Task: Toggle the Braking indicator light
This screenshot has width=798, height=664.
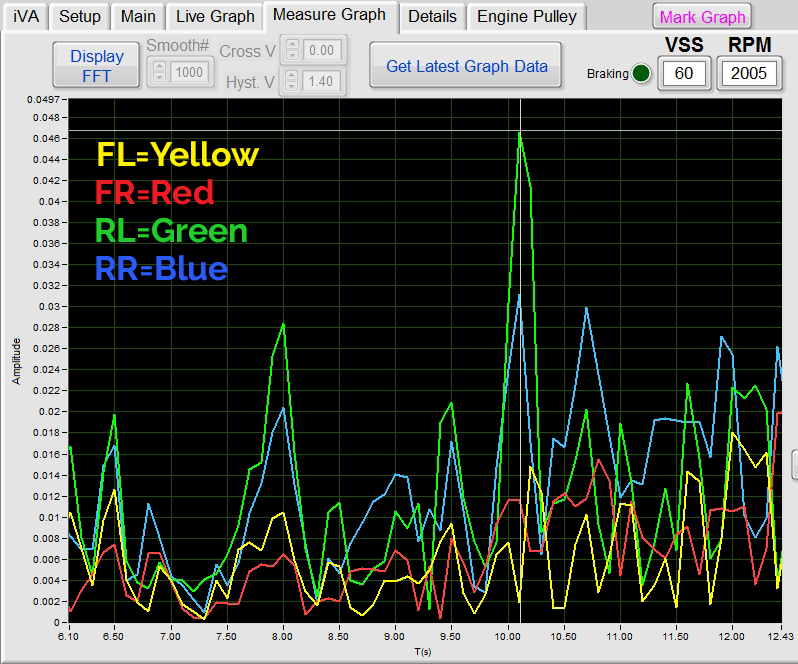Action: [x=641, y=73]
